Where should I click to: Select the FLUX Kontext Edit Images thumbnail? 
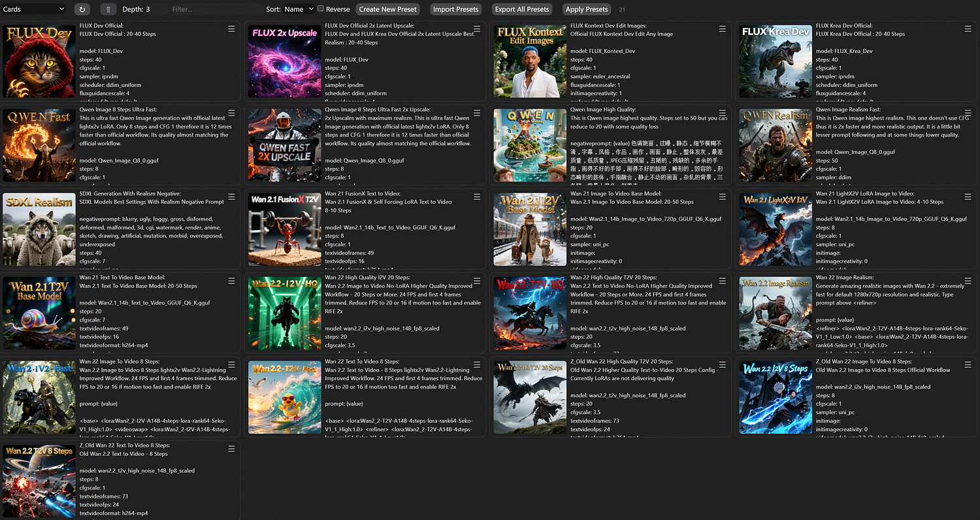530,62
